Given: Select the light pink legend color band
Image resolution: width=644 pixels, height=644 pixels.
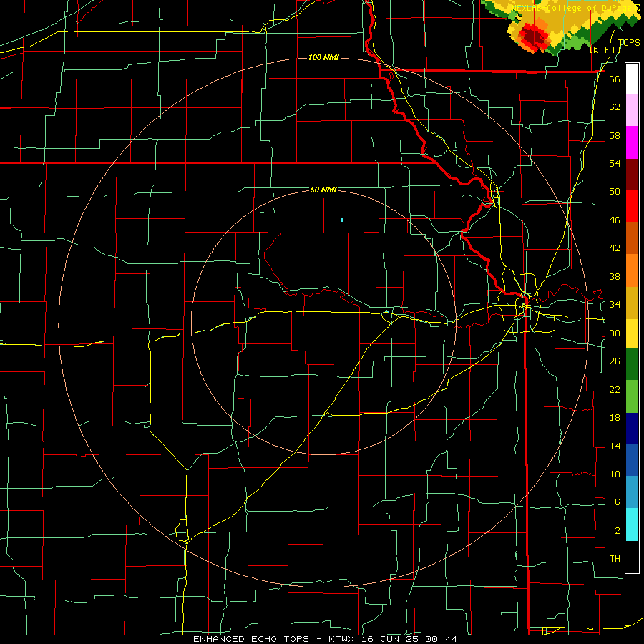Looking at the screenshot, I should (632, 109).
